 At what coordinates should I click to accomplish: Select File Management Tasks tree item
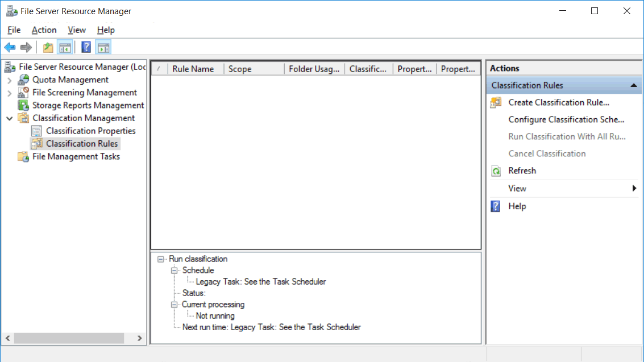tap(76, 157)
